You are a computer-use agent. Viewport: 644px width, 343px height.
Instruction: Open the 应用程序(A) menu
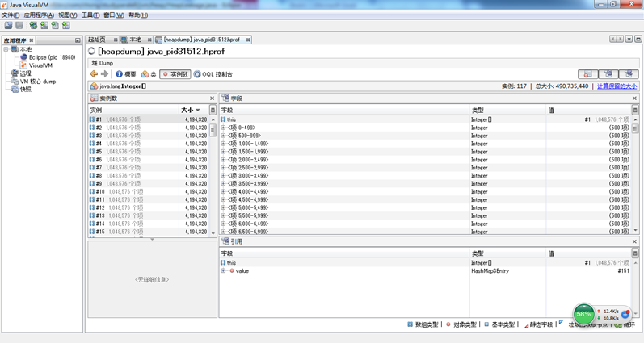tap(39, 15)
